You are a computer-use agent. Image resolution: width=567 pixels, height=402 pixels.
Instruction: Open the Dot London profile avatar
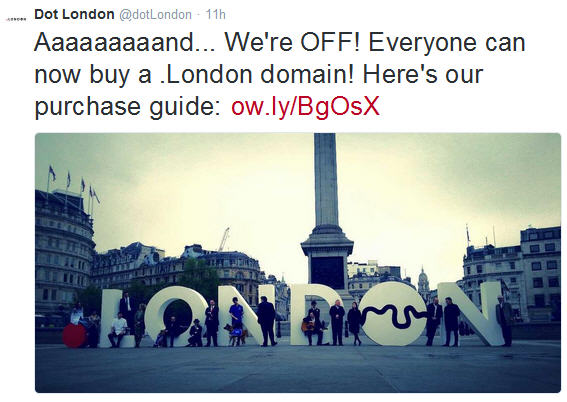point(16,19)
